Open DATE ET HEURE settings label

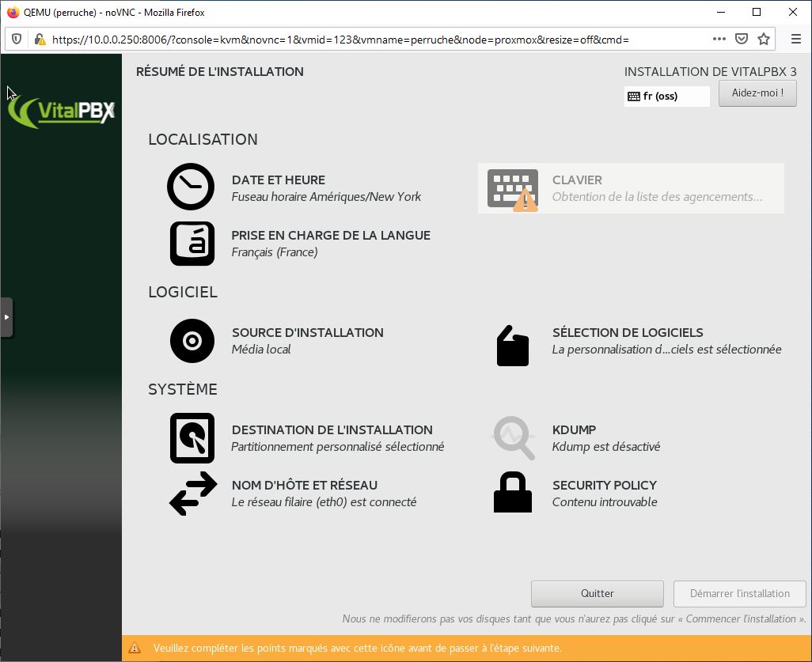(x=279, y=180)
